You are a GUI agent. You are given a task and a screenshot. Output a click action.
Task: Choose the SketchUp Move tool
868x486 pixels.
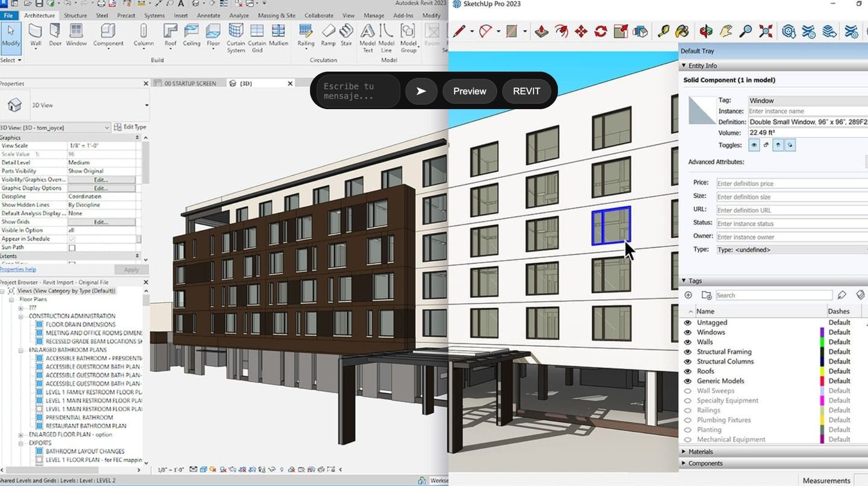tap(581, 31)
